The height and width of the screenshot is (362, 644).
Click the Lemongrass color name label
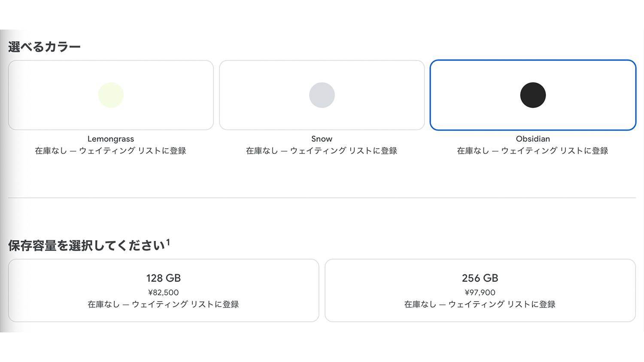click(x=111, y=139)
